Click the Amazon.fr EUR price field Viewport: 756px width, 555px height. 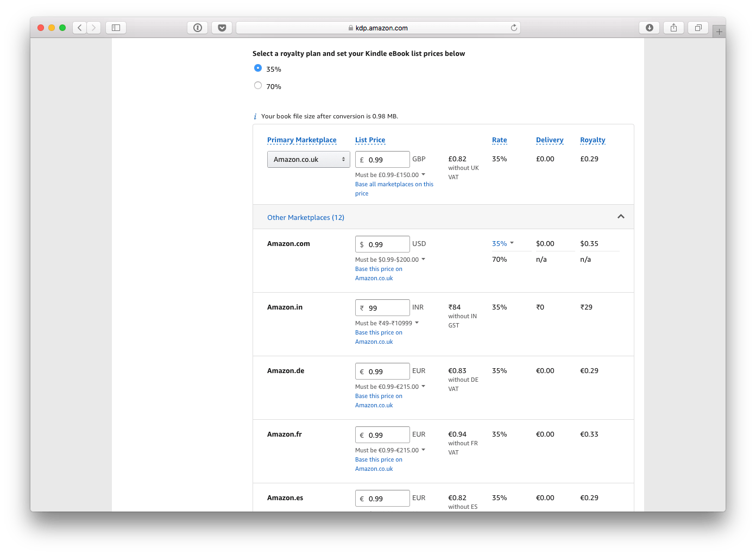[x=382, y=435]
